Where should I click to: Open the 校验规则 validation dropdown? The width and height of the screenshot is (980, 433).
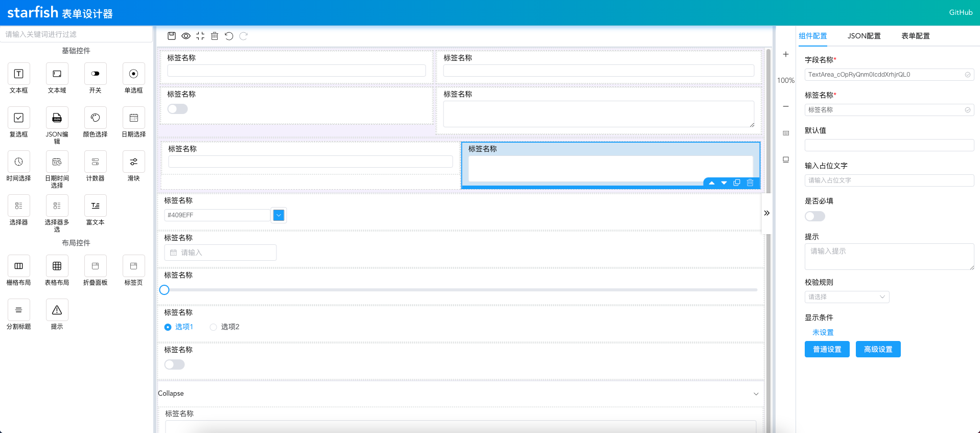[x=847, y=297]
